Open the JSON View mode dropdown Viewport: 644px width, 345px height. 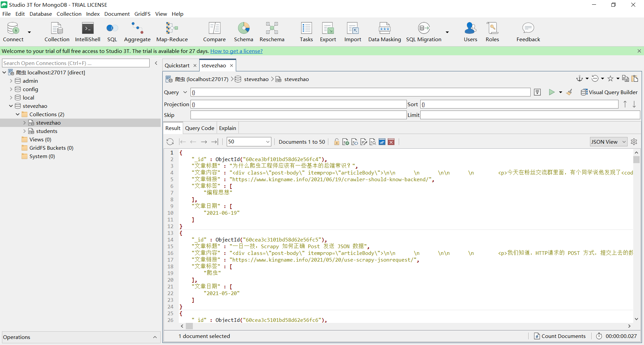(x=608, y=142)
